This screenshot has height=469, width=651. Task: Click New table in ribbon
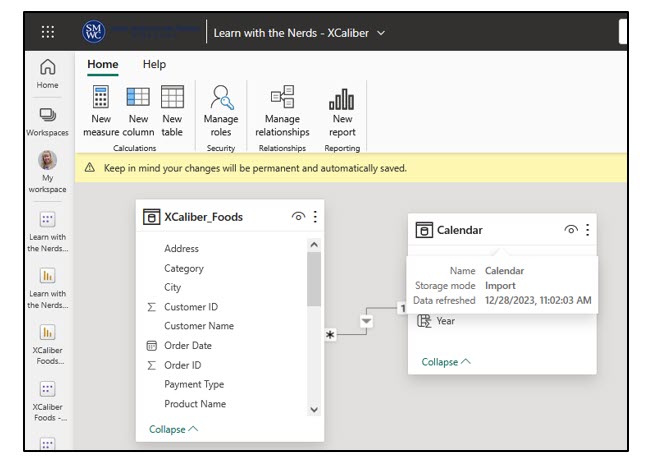pos(172,111)
